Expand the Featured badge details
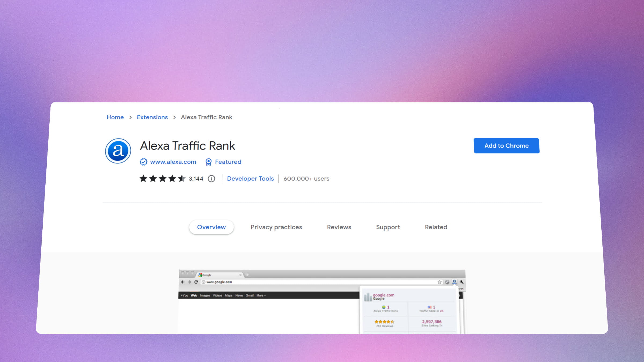This screenshot has width=644, height=362. click(x=223, y=162)
